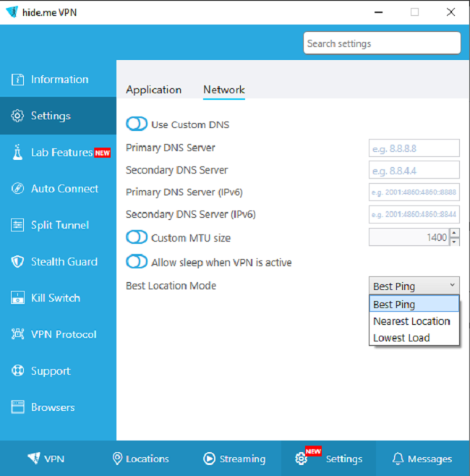Click the Best Location Mode label

tap(171, 286)
